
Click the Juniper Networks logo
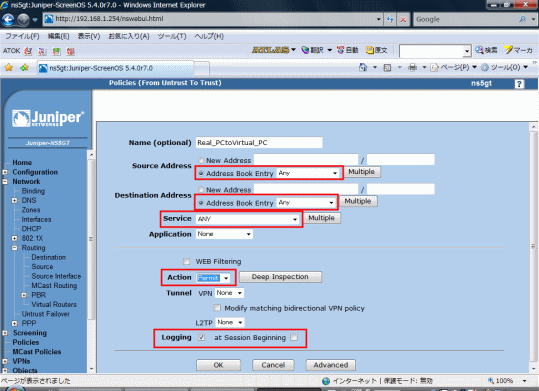pyautogui.click(x=48, y=118)
